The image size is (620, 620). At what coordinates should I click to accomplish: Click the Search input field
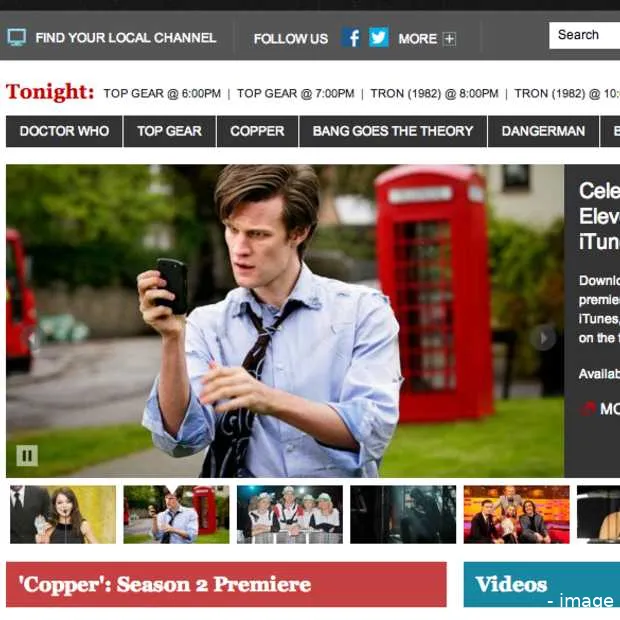(584, 36)
